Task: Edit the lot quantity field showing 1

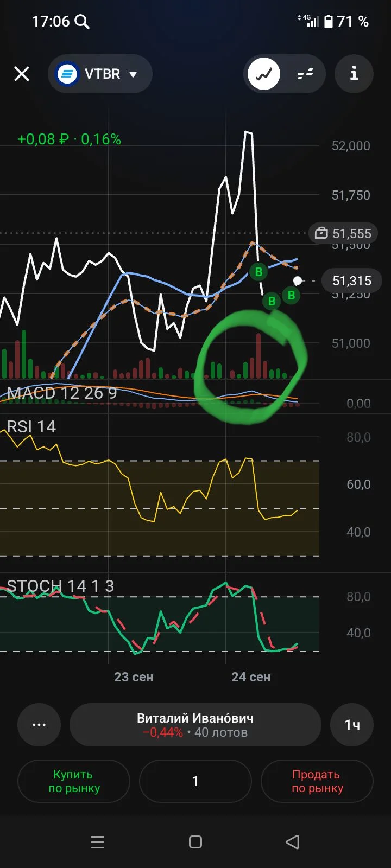Action: [195, 781]
